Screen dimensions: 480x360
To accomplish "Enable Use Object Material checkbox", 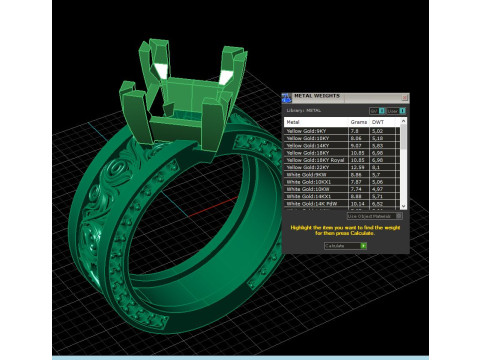I will point(398,216).
